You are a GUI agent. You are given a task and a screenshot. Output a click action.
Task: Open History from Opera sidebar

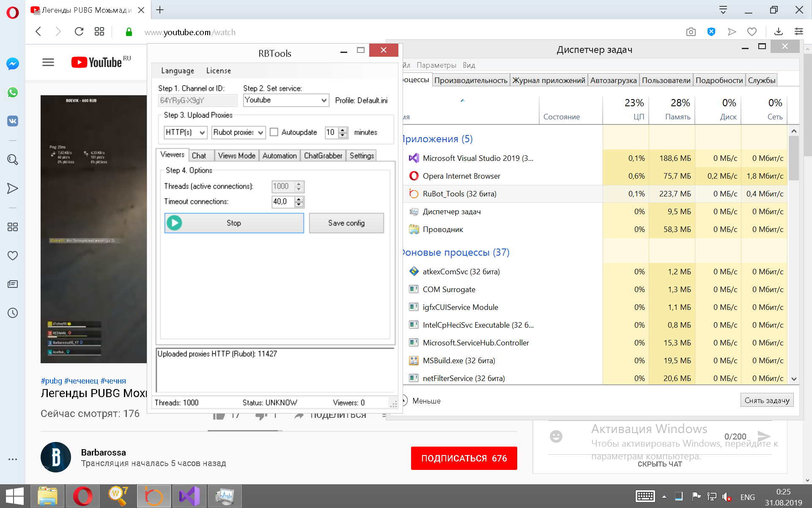tap(13, 313)
